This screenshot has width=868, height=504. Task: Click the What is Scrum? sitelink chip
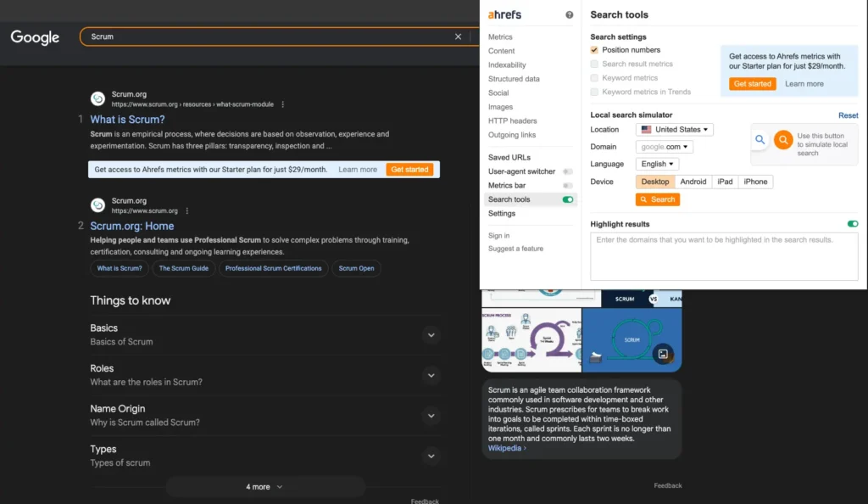(119, 268)
